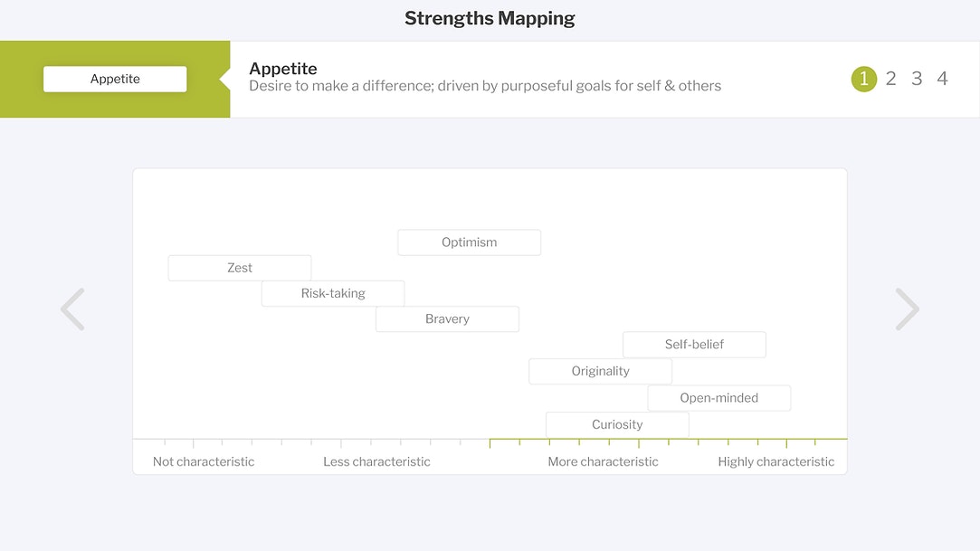Click the More characteristic scale label
This screenshot has height=551, width=980.
603,461
